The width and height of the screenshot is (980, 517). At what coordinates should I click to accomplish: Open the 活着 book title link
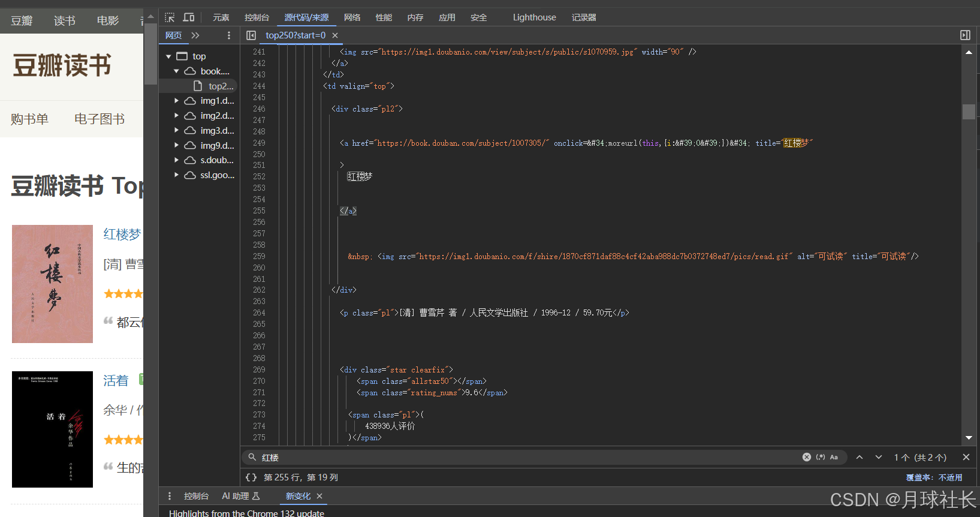(116, 381)
